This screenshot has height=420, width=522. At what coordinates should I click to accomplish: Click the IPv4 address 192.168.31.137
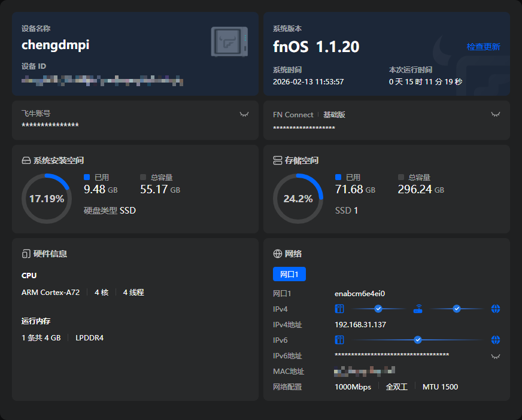pos(360,325)
